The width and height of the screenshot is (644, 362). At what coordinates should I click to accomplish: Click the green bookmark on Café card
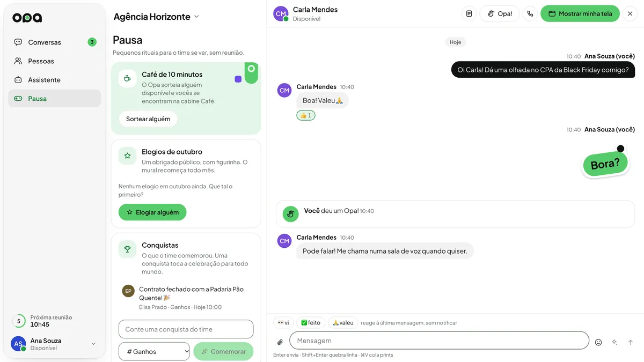pos(251,73)
